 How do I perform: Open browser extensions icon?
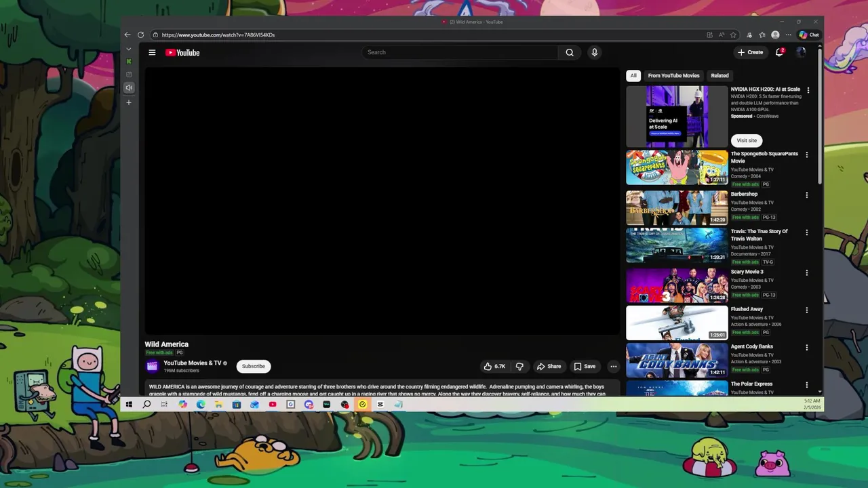point(749,35)
